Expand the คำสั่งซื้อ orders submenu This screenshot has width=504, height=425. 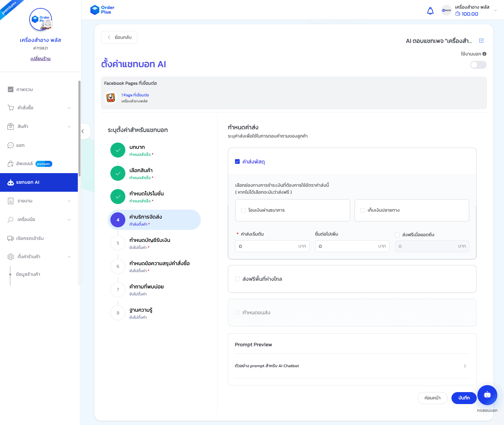(x=69, y=108)
